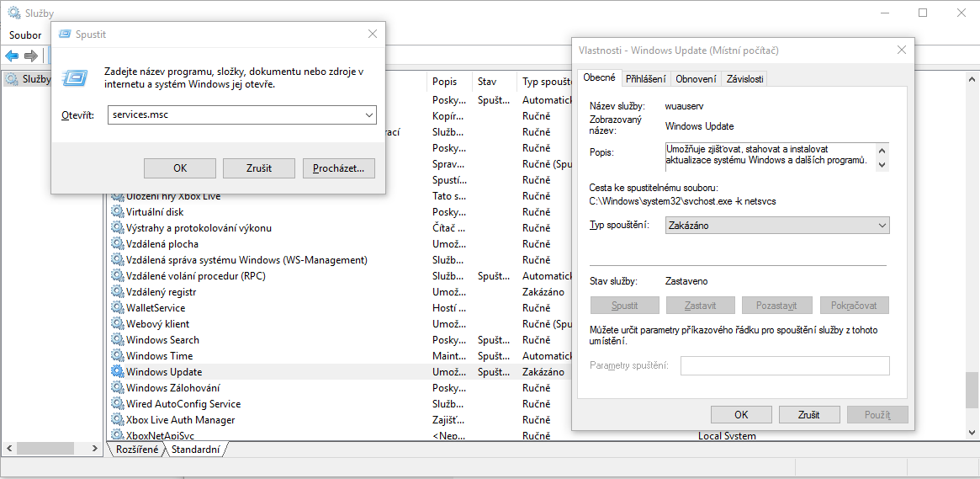This screenshot has height=479, width=980.
Task: Open the Soubor menu
Action: coord(25,35)
